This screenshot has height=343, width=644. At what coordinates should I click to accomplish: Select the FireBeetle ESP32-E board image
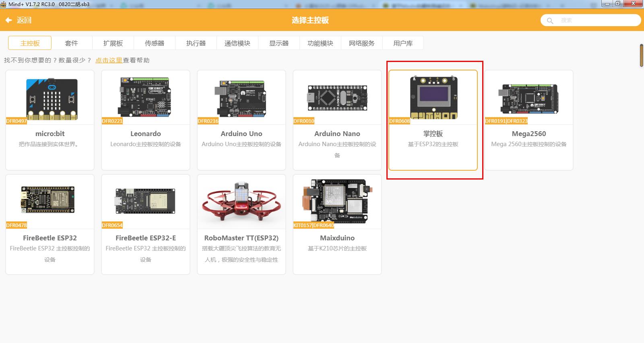tap(145, 201)
